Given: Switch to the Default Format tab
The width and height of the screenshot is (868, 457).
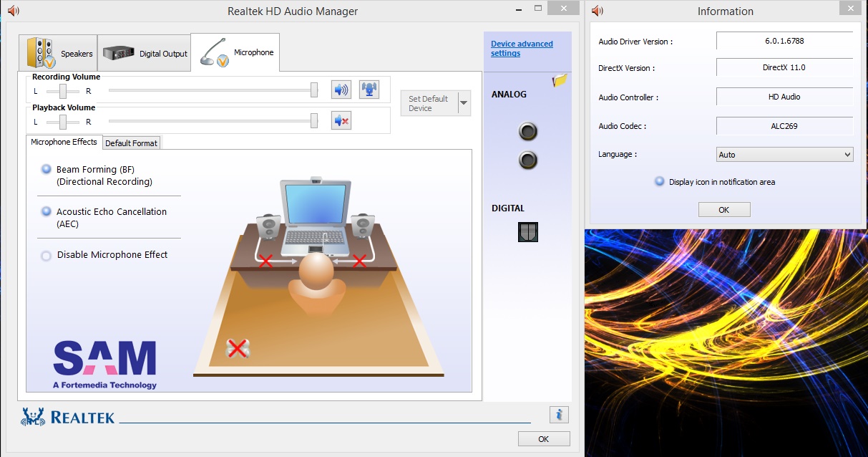Looking at the screenshot, I should pyautogui.click(x=132, y=143).
